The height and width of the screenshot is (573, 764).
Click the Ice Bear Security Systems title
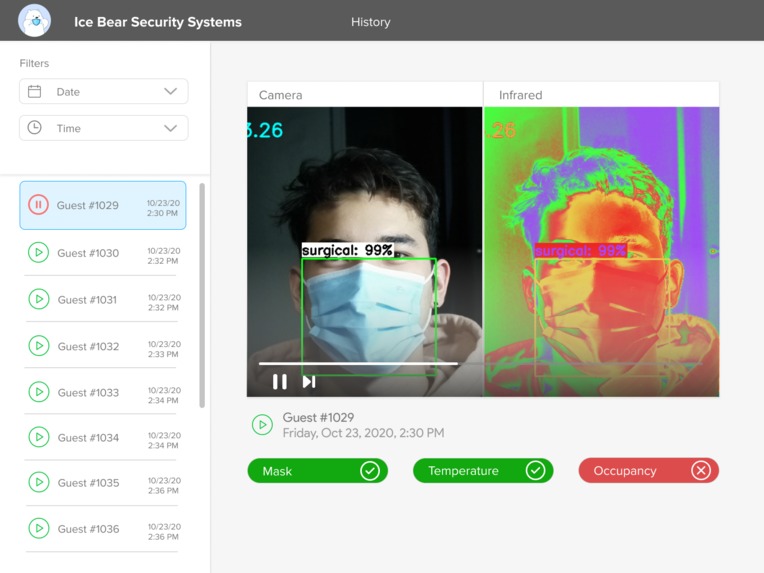pos(158,22)
